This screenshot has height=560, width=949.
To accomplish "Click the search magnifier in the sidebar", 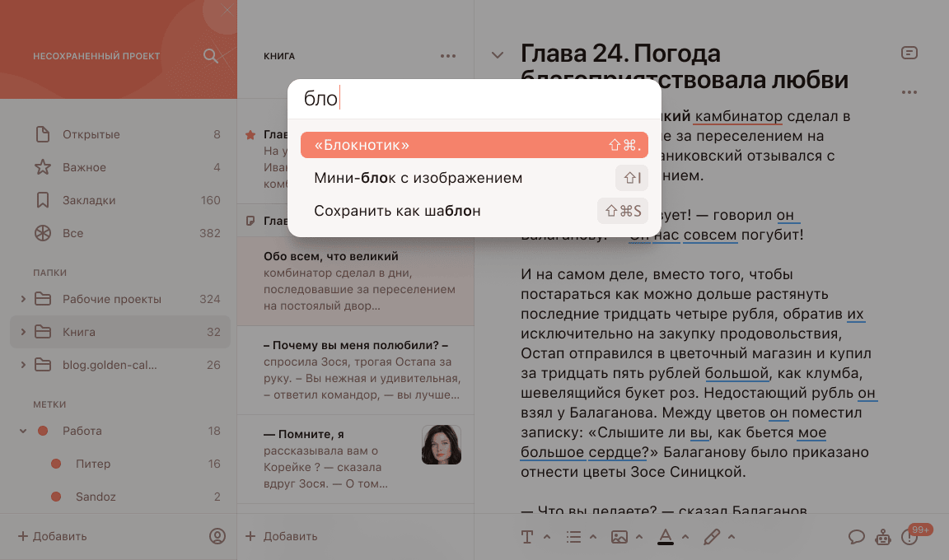I will [210, 55].
